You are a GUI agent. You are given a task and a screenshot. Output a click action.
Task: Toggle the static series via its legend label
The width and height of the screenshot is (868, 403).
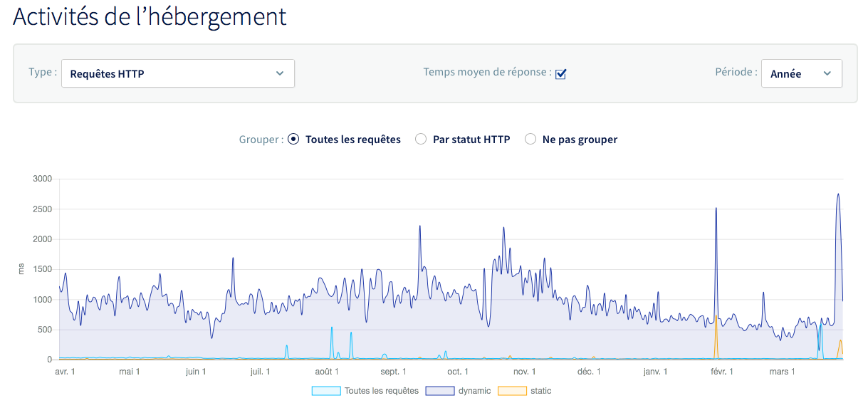pyautogui.click(x=540, y=391)
